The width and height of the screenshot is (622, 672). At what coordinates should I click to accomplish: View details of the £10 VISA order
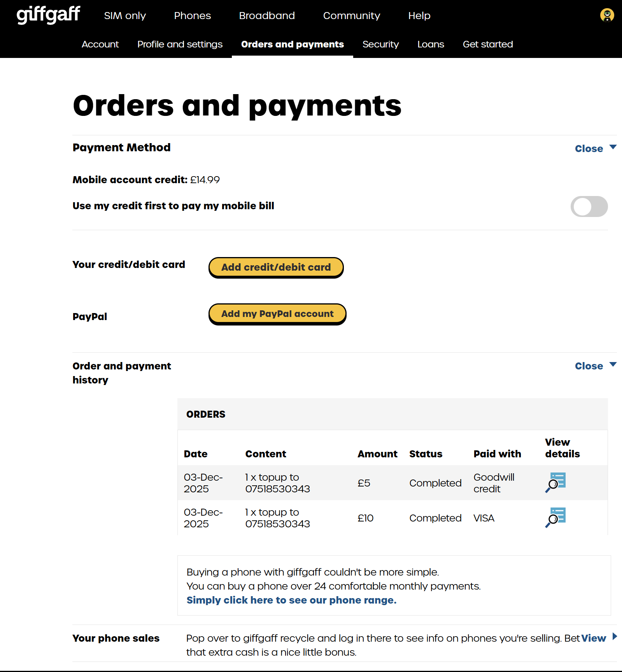(x=555, y=517)
